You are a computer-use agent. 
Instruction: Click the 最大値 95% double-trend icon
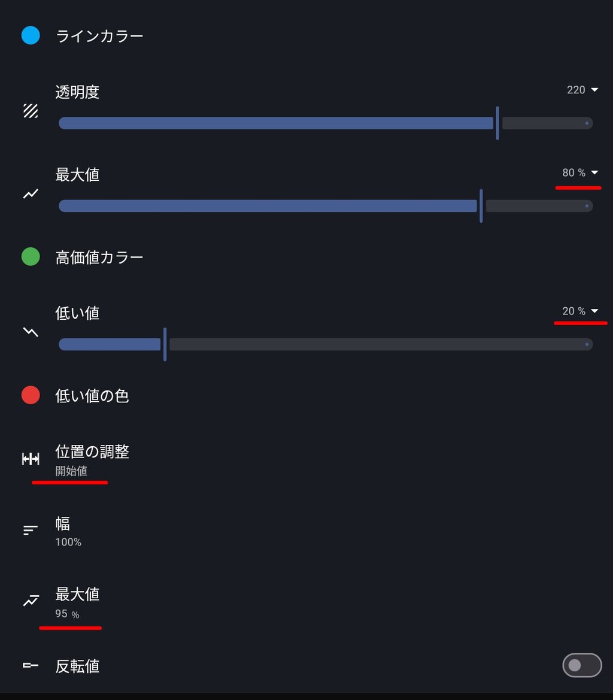pyautogui.click(x=31, y=601)
